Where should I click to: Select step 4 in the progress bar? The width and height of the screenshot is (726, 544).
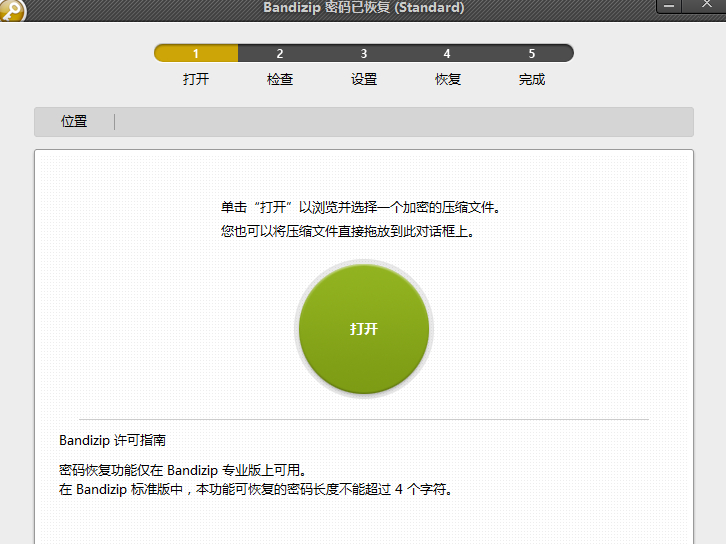[x=447, y=53]
